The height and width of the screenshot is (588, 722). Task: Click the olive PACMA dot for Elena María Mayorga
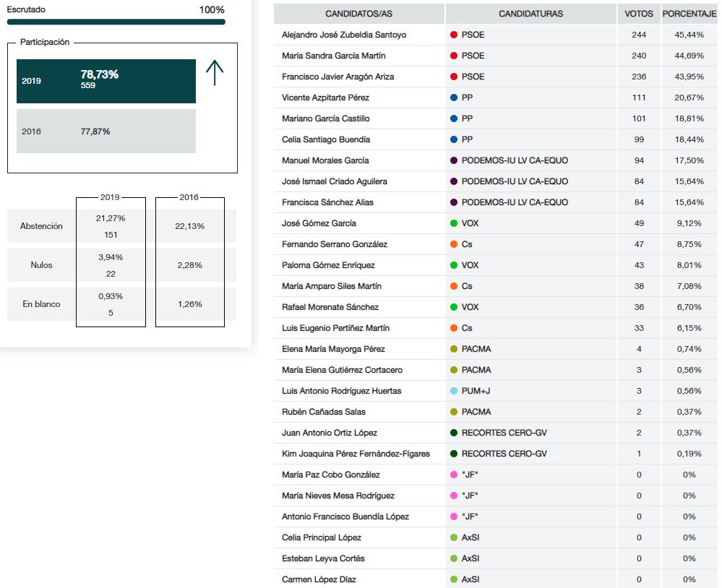454,349
